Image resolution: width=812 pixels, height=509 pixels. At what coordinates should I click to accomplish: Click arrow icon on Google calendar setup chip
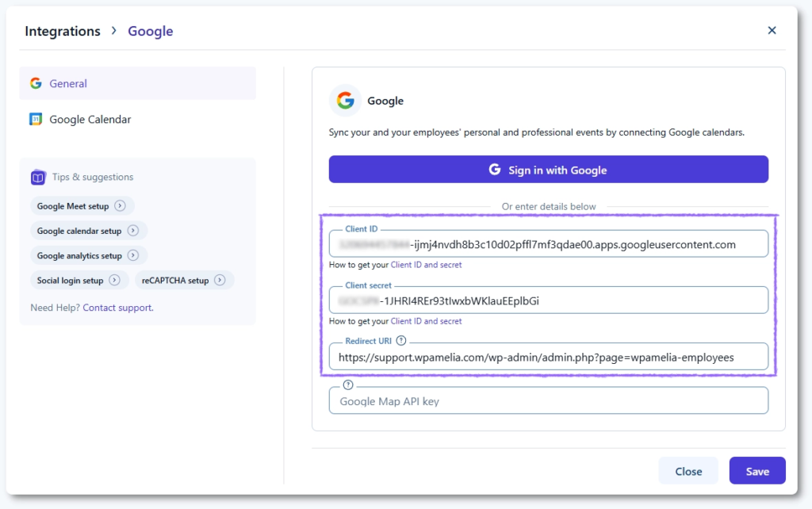pyautogui.click(x=133, y=231)
